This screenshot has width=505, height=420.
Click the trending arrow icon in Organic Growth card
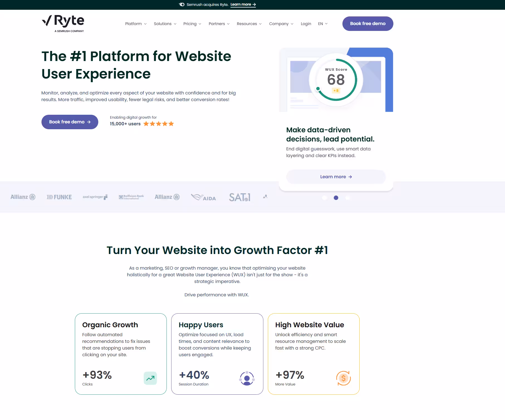tap(150, 378)
